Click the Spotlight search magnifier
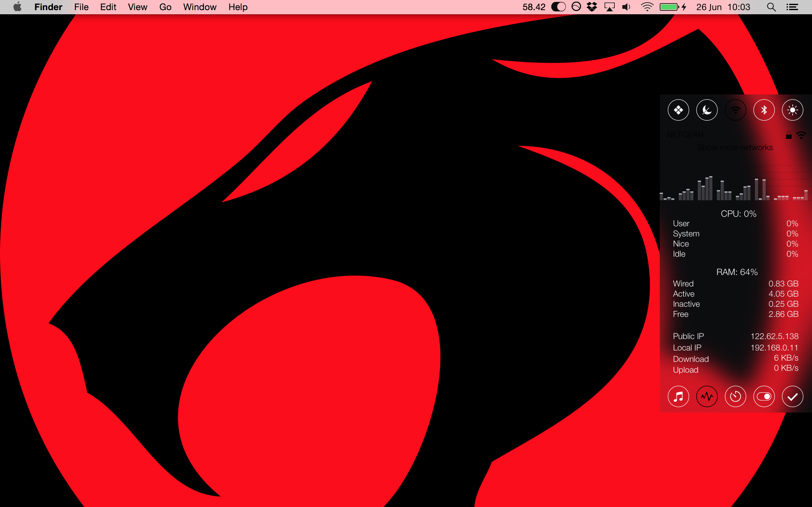812x507 pixels. point(771,7)
